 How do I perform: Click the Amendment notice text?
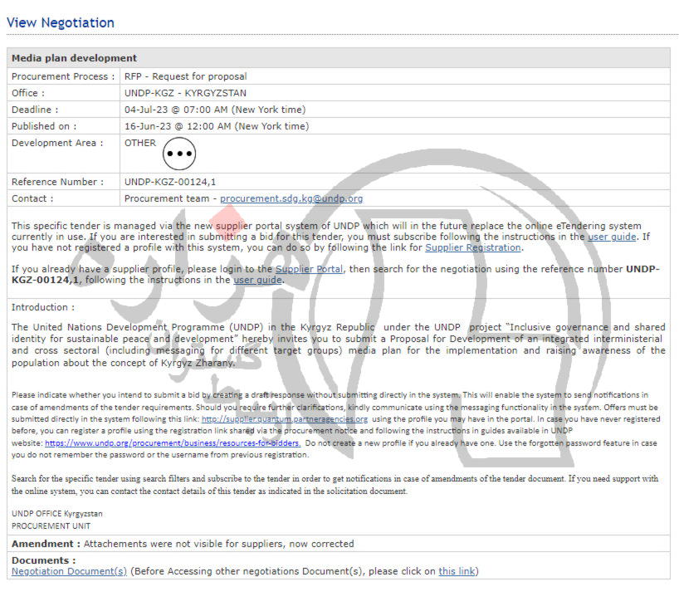(183, 544)
